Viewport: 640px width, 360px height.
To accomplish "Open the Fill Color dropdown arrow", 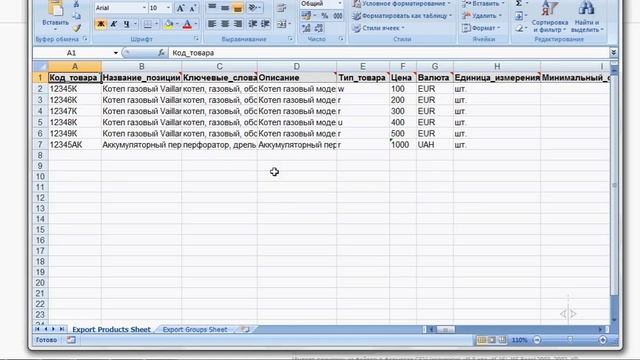I will [176, 24].
